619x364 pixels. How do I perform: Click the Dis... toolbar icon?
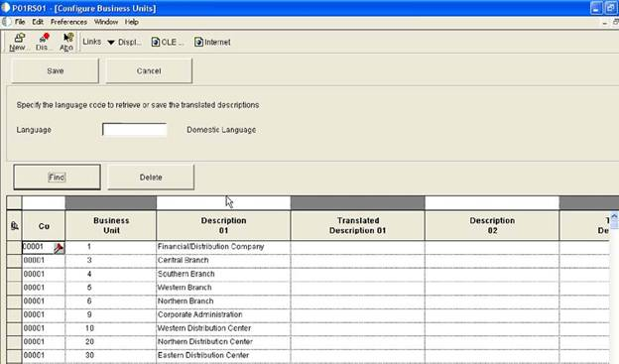tap(43, 42)
